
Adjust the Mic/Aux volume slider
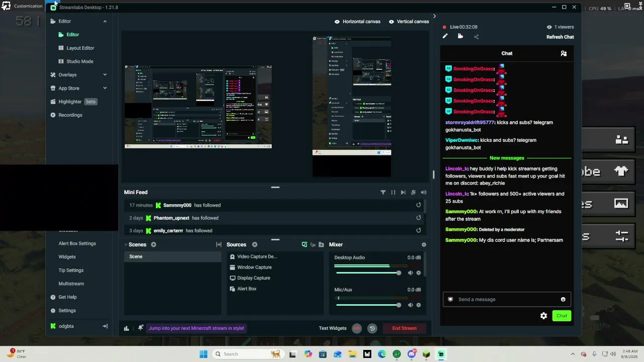pyautogui.click(x=369, y=305)
